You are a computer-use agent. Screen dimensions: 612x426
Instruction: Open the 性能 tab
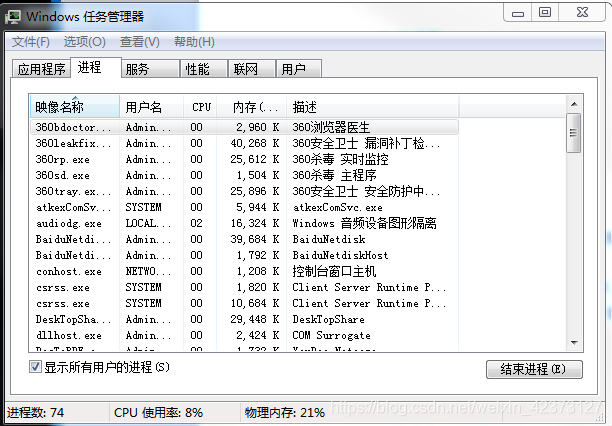click(x=203, y=69)
